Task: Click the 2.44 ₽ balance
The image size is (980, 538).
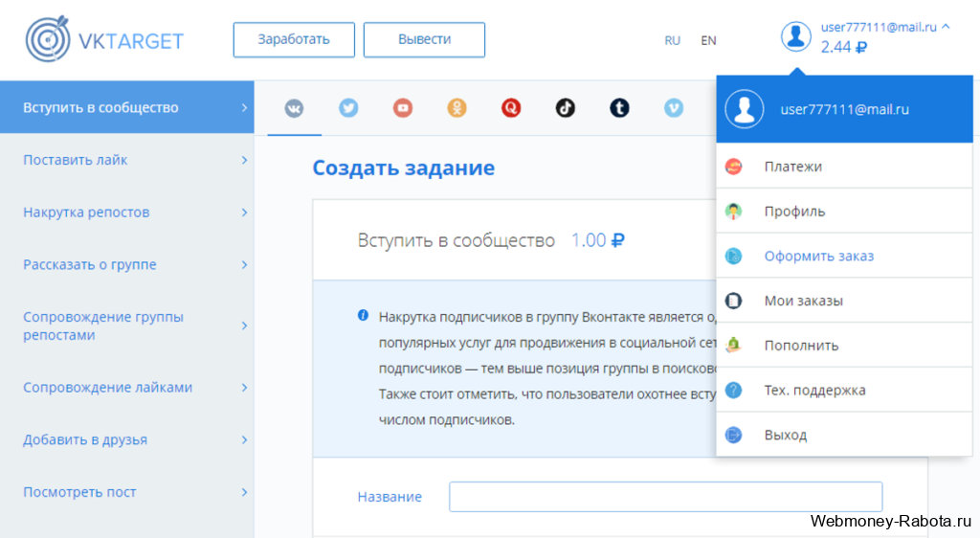Action: click(x=844, y=47)
